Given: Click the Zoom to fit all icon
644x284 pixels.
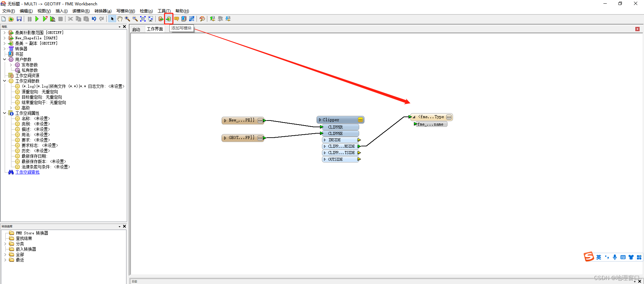Looking at the screenshot, I should [x=143, y=19].
